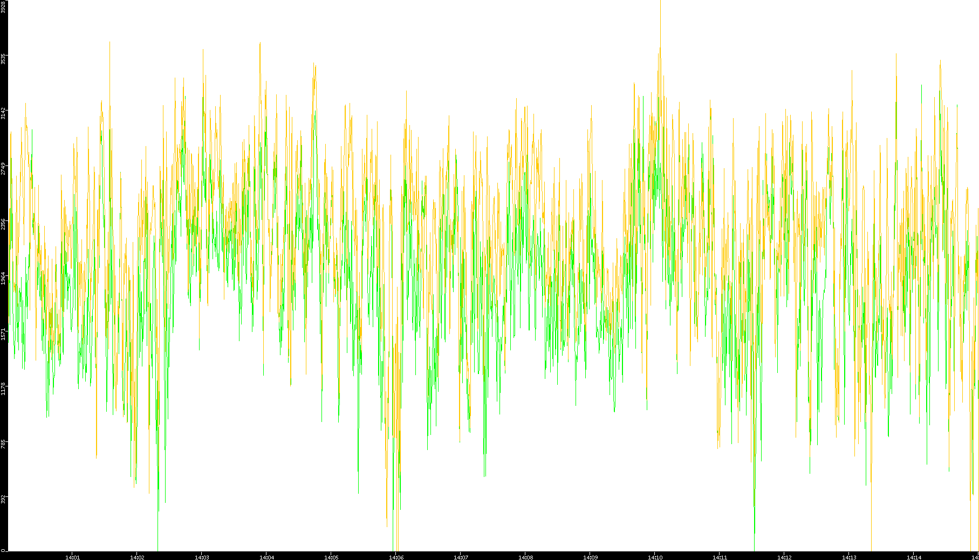Click the 2356 value on the vertical axis
Image resolution: width=979 pixels, height=560 pixels.
pyautogui.click(x=3, y=224)
